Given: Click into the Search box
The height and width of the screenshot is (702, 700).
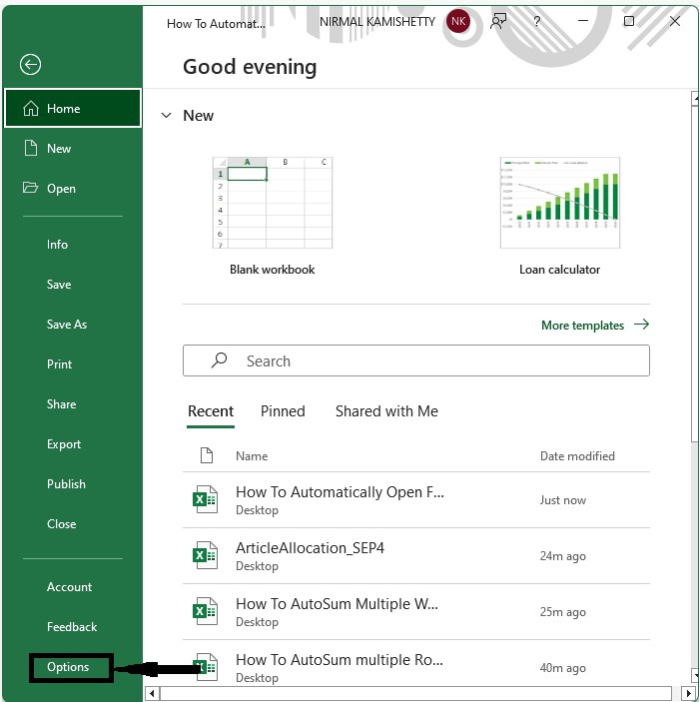Looking at the screenshot, I should coord(416,360).
